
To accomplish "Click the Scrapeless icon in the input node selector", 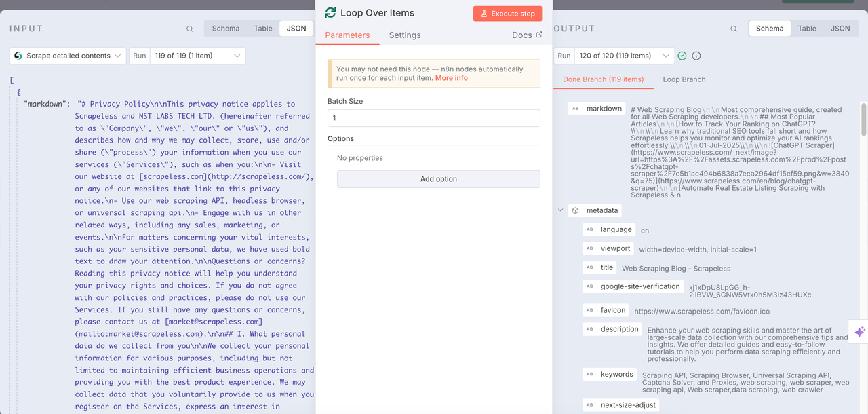I will coord(18,56).
